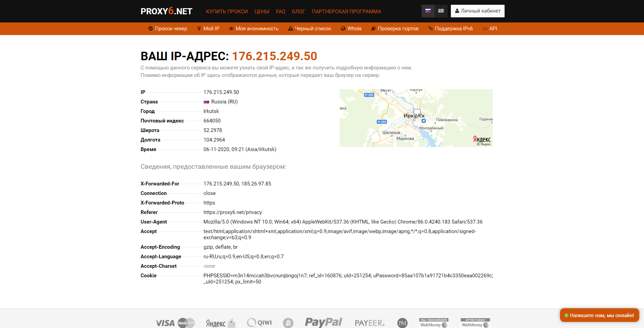Click the Личный кабинет button
Viewport: 644px width, 328px height.
[x=478, y=11]
